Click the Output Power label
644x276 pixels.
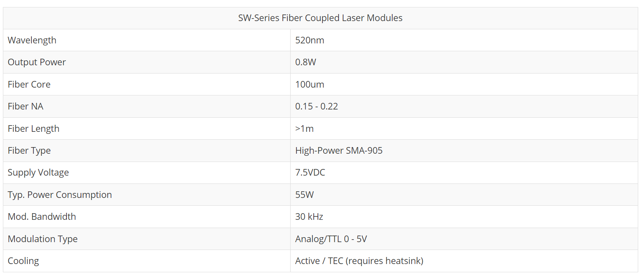coord(37,62)
